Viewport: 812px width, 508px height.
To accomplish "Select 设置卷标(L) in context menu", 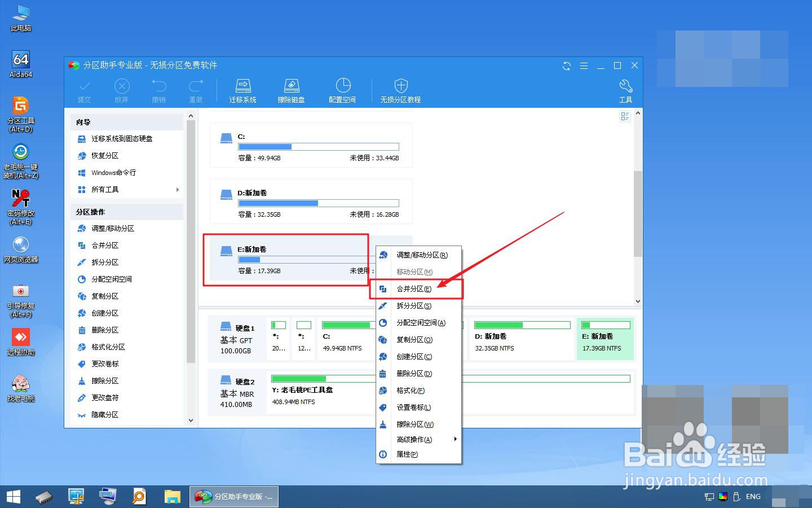I will 419,408.
